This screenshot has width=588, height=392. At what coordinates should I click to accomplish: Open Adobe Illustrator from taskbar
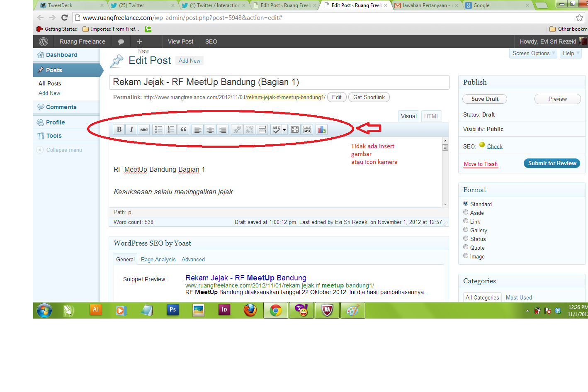[x=96, y=310]
